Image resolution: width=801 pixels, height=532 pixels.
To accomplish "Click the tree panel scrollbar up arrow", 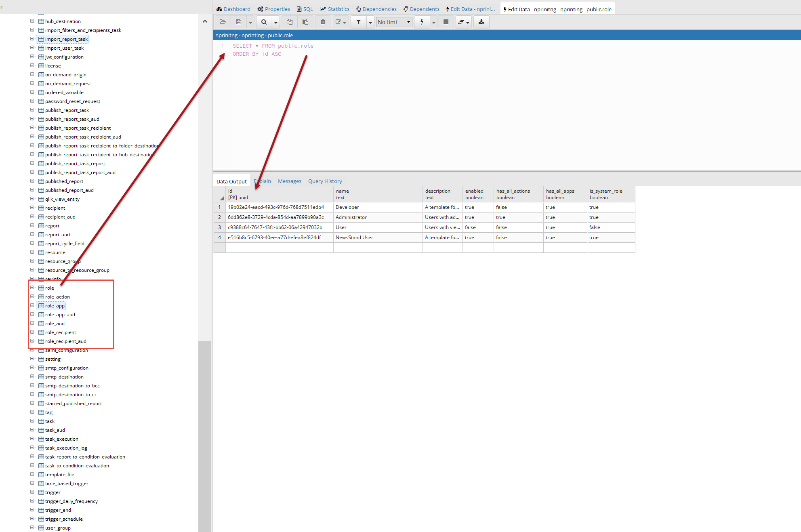I will [205, 21].
